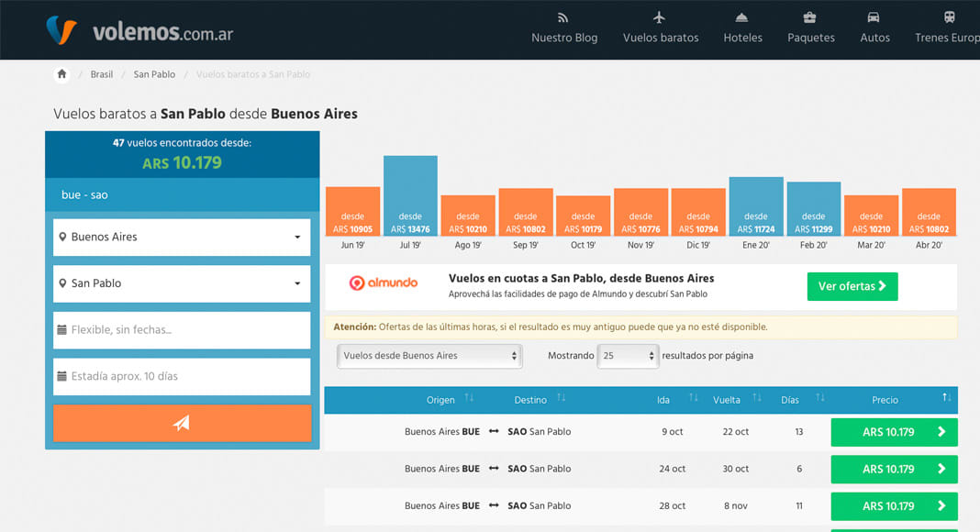Sort by Destino column arrows

click(562, 398)
